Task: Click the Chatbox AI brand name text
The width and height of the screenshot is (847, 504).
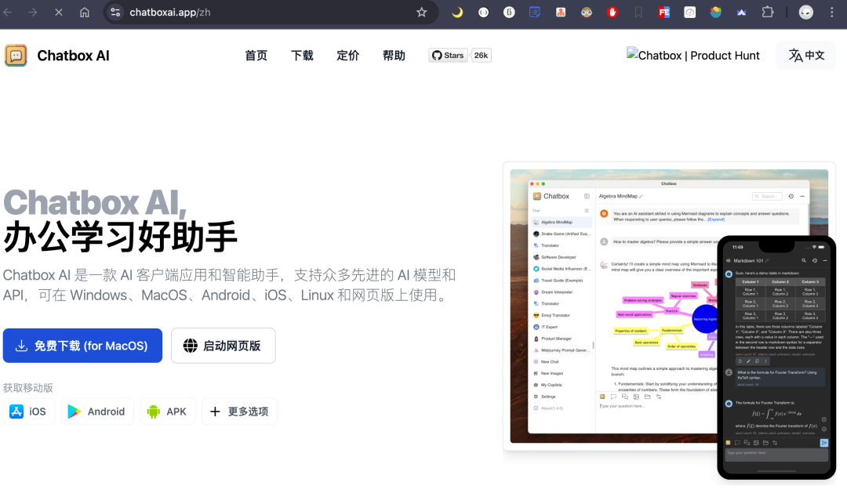Action: click(x=74, y=56)
